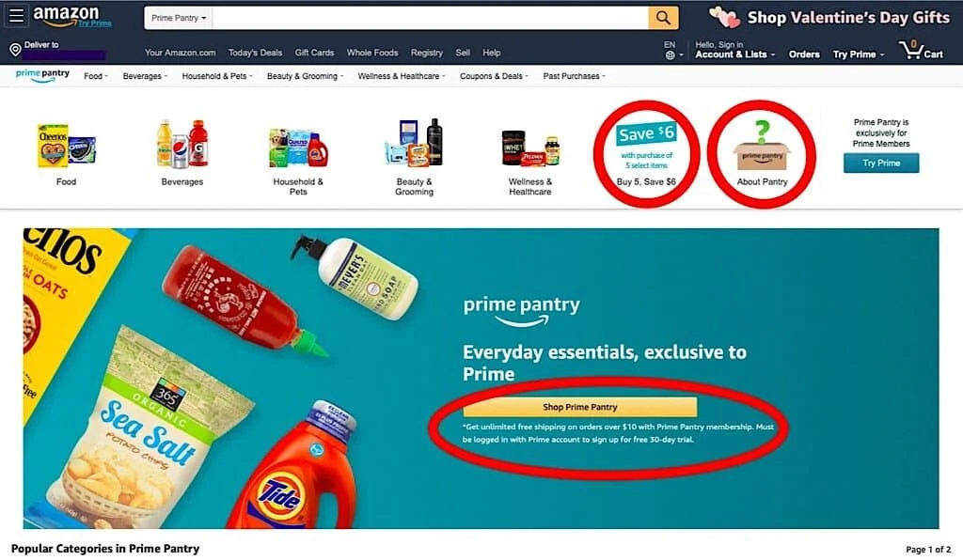Click the Shop Valentine's Day Gifts banner
The width and height of the screenshot is (963, 560).
pyautogui.click(x=829, y=17)
